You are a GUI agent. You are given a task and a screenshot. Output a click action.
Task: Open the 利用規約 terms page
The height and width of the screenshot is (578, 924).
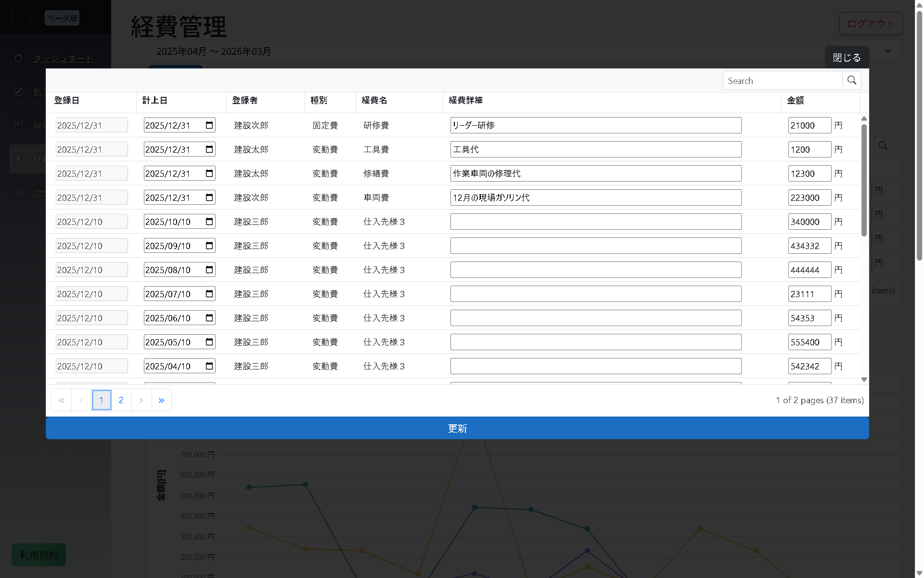38,554
